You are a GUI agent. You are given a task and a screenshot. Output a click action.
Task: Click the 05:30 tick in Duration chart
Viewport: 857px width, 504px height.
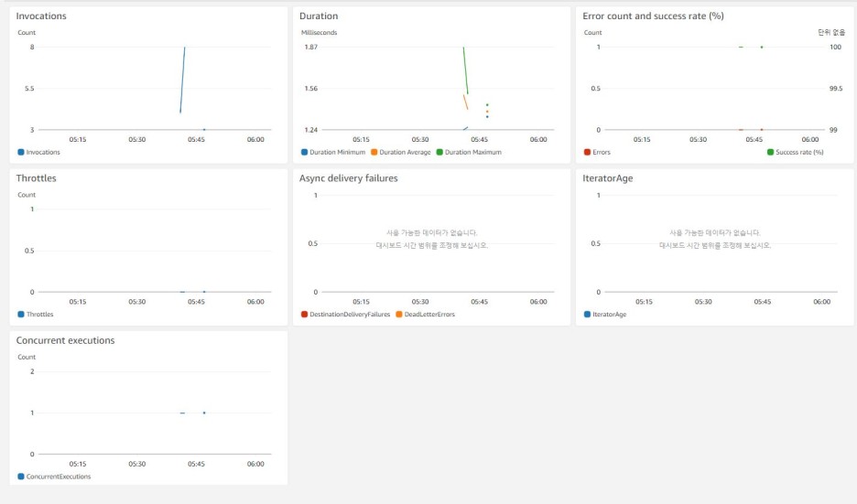pos(420,140)
